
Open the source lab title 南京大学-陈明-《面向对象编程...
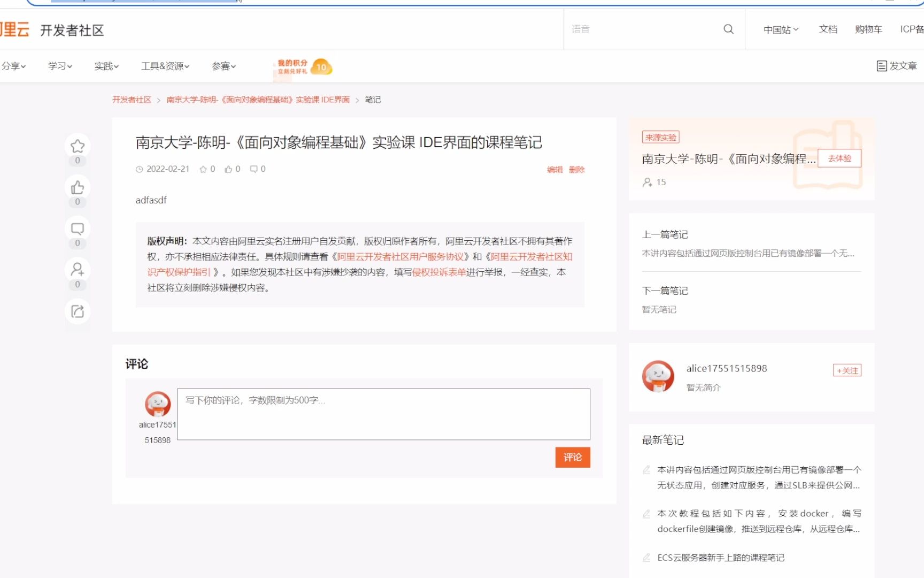pyautogui.click(x=729, y=159)
